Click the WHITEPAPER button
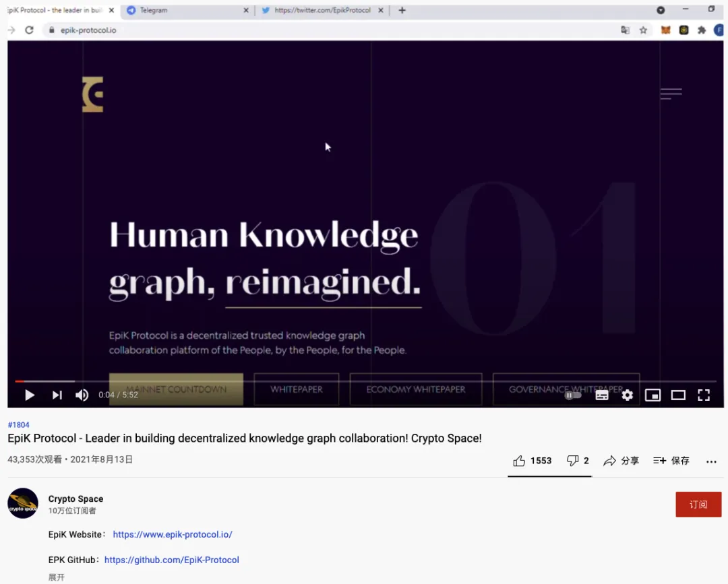The height and width of the screenshot is (584, 728). [x=296, y=389]
